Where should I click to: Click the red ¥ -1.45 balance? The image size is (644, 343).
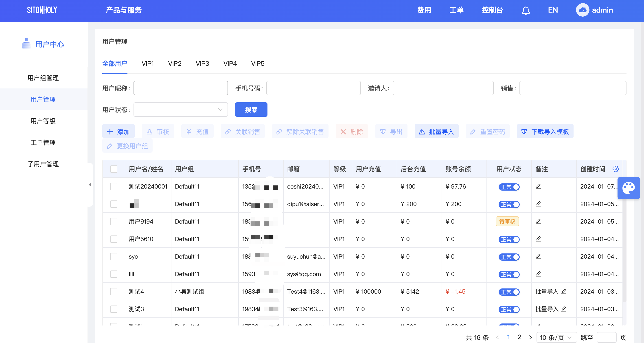click(x=455, y=291)
